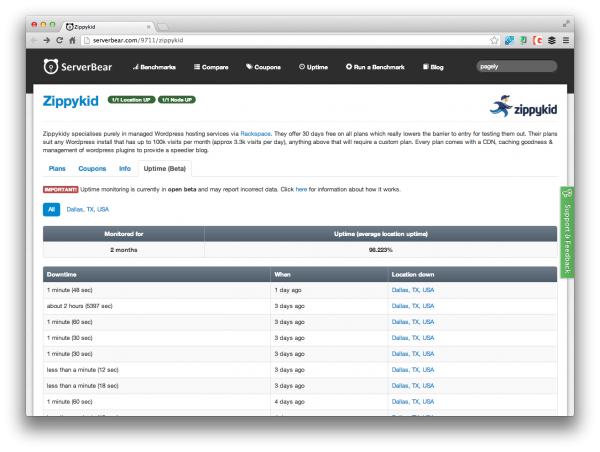Screen dimensions: 600x452
Task: Click the Zippykid page title
Action: point(70,101)
